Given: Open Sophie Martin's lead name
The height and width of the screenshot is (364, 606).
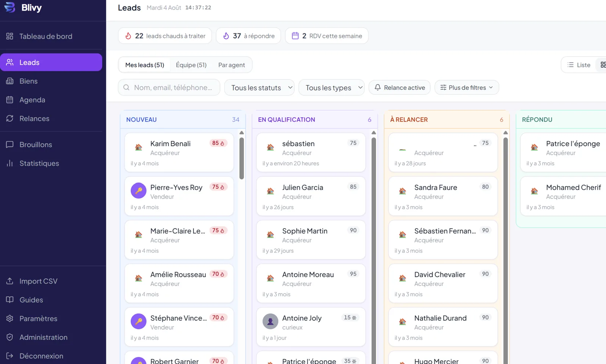Looking at the screenshot, I should click(x=305, y=231).
